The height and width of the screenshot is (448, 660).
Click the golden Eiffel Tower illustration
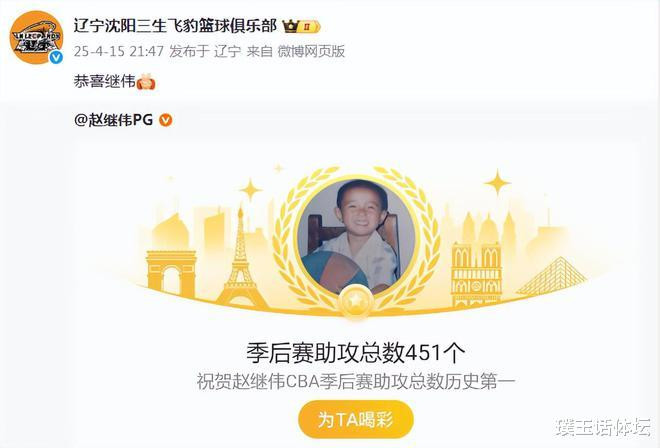(x=241, y=257)
